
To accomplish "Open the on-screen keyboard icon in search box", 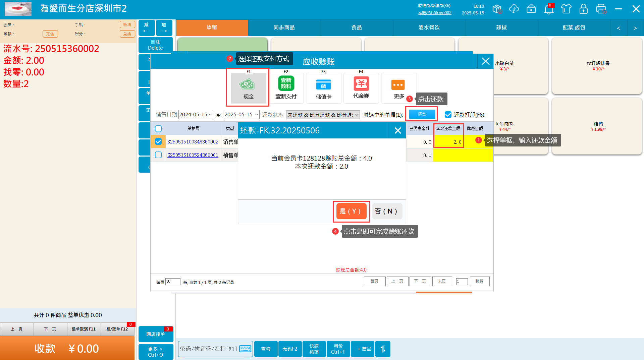I will coord(245,349).
